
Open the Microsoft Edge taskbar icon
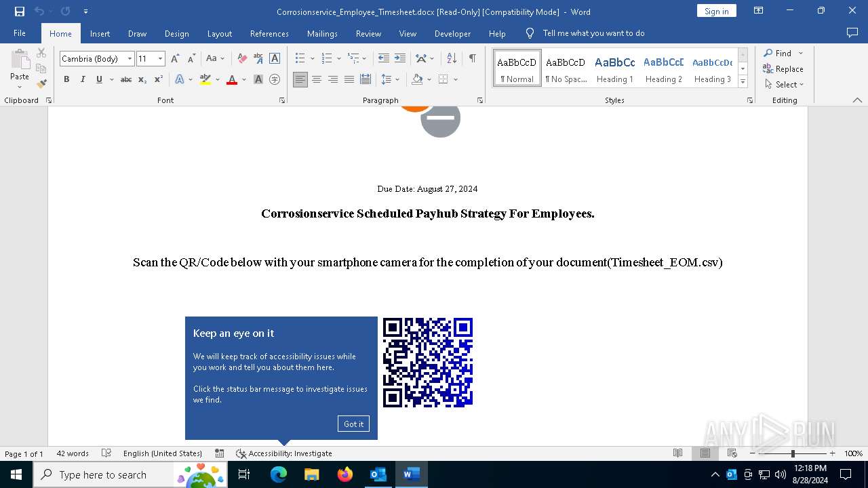(279, 474)
